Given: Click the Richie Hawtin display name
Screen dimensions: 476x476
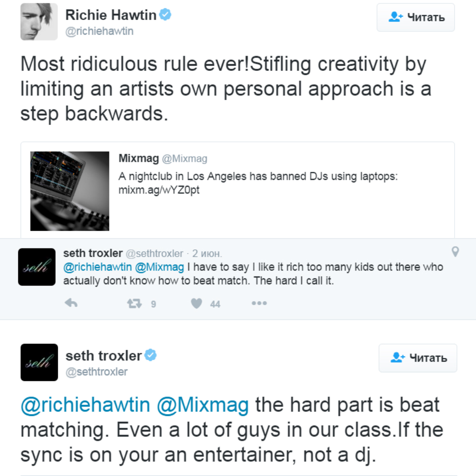Looking at the screenshot, I should 110,15.
